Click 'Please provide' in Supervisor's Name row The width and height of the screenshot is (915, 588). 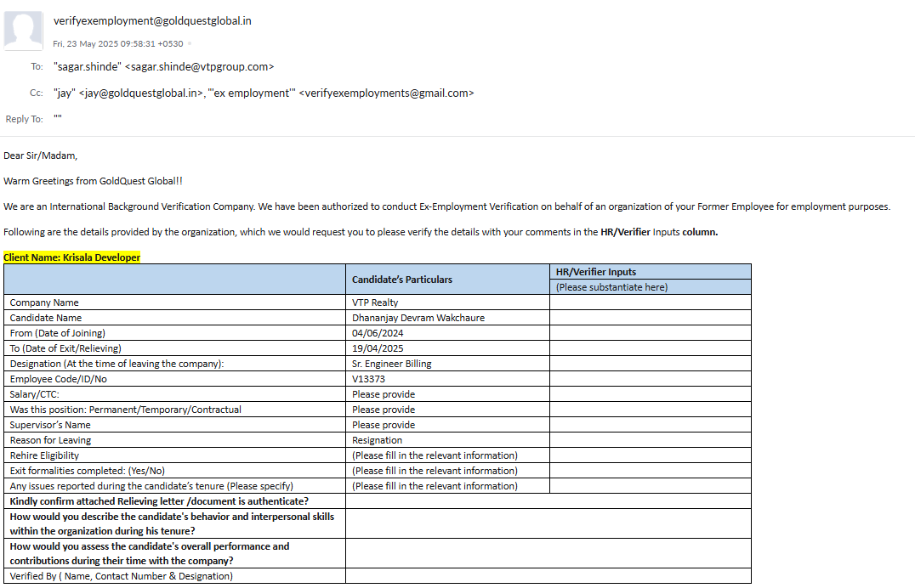pos(384,425)
